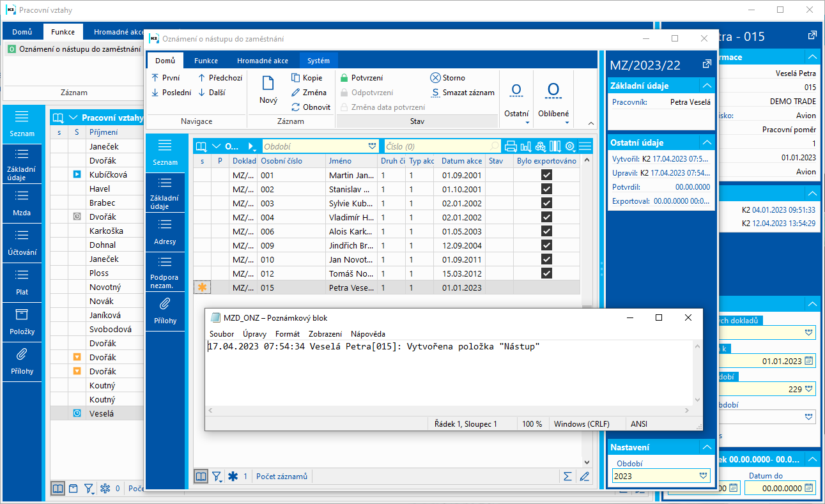This screenshot has height=504, width=825.
Task: Click the Nový record icon
Action: coord(268,84)
